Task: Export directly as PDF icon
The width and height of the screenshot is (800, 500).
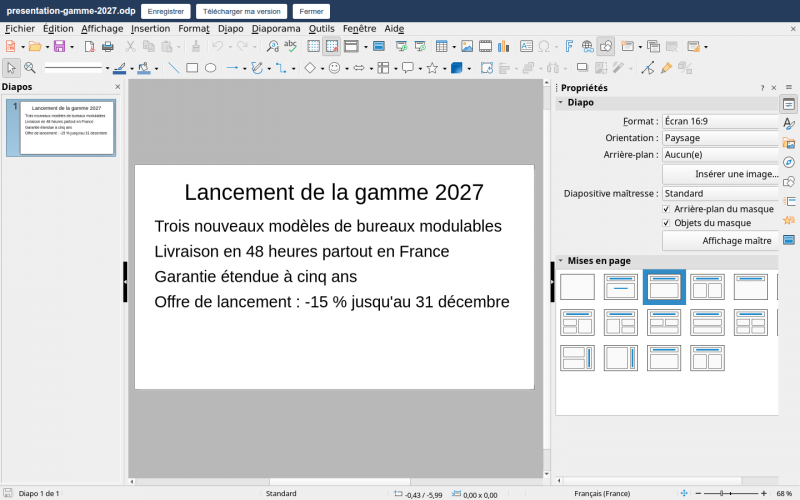Action: click(x=89, y=46)
